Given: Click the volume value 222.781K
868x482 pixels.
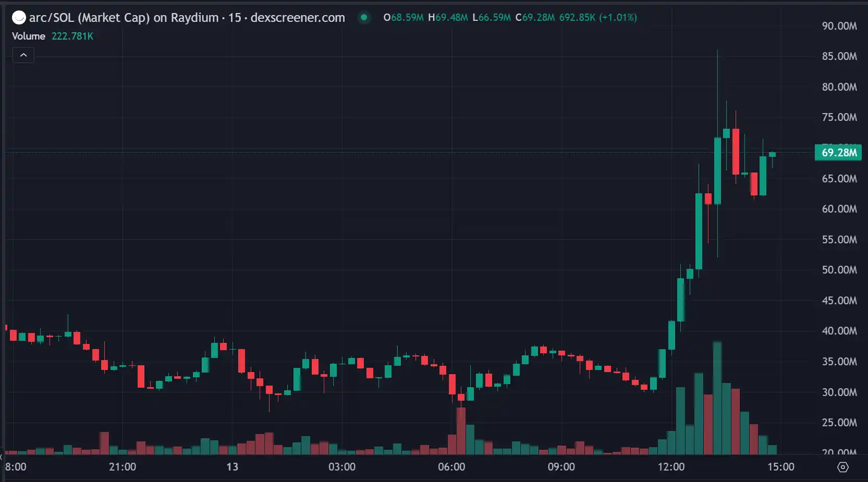Looking at the screenshot, I should (72, 36).
